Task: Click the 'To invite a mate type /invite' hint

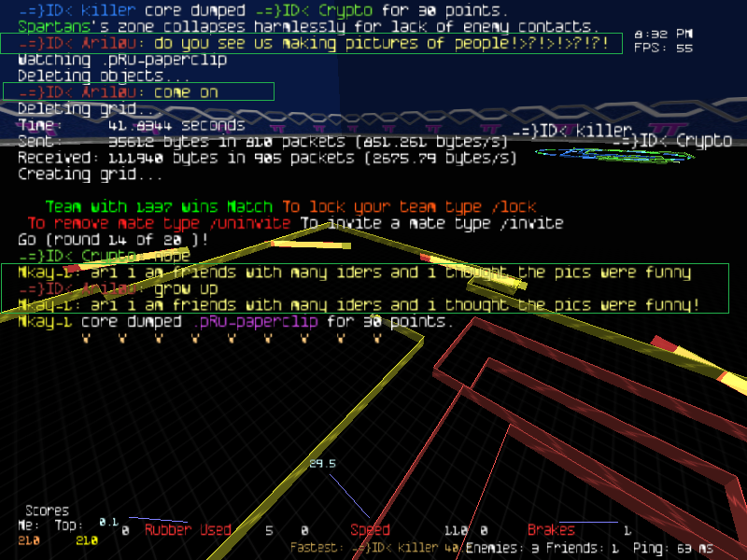Action: (x=431, y=223)
